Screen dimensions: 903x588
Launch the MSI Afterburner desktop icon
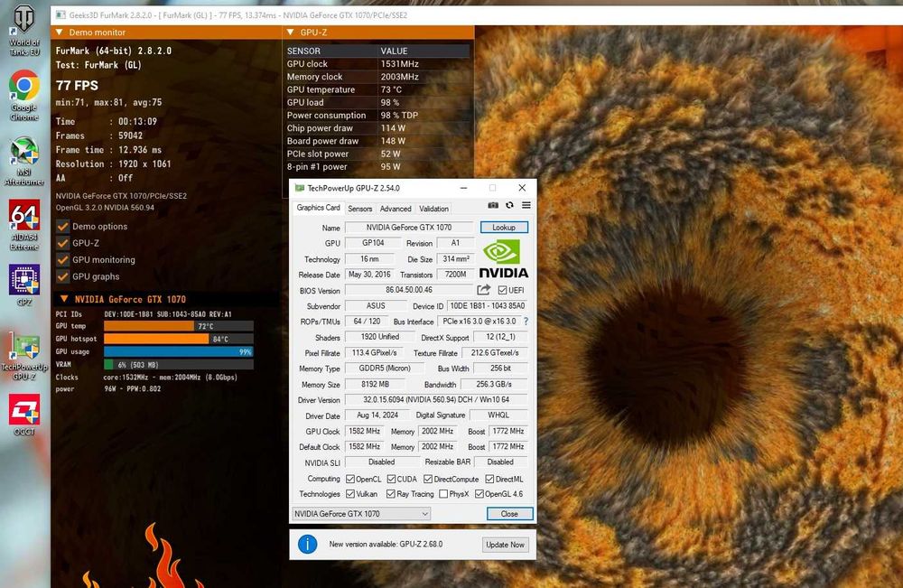pyautogui.click(x=24, y=162)
